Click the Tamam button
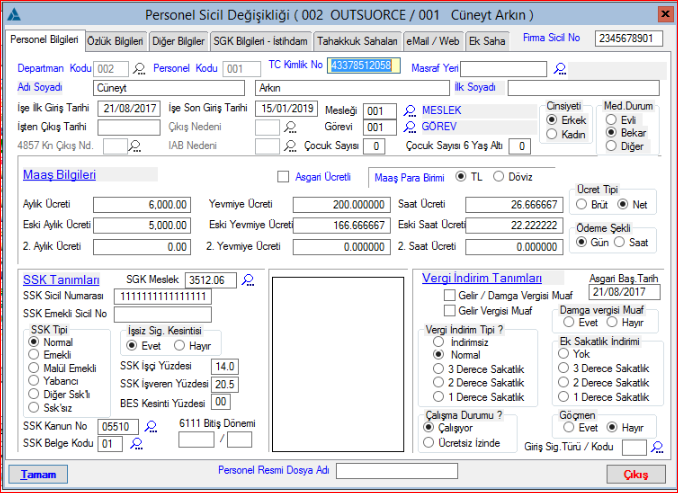Image resolution: width=678 pixels, height=493 pixels. [38, 474]
